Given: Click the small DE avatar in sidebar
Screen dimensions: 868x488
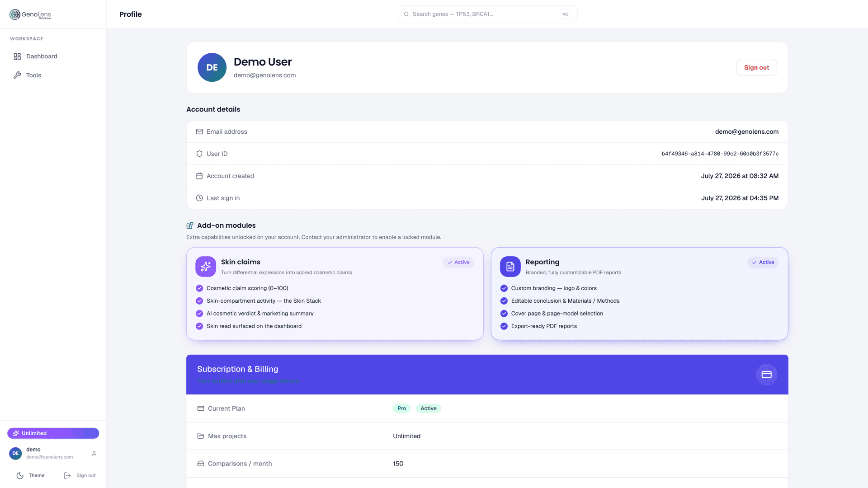Looking at the screenshot, I should coord(15,453).
